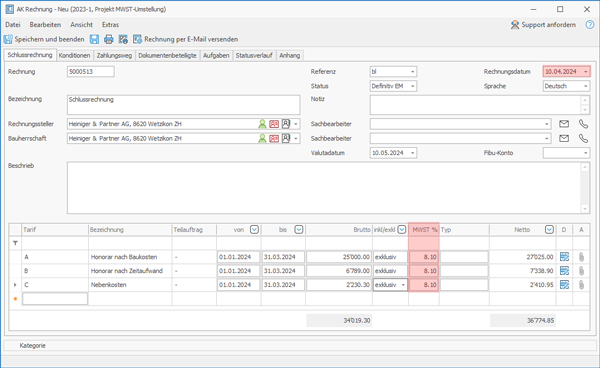
Task: Click envelope icon of second Sachbearbeiter row
Action: 564,138
